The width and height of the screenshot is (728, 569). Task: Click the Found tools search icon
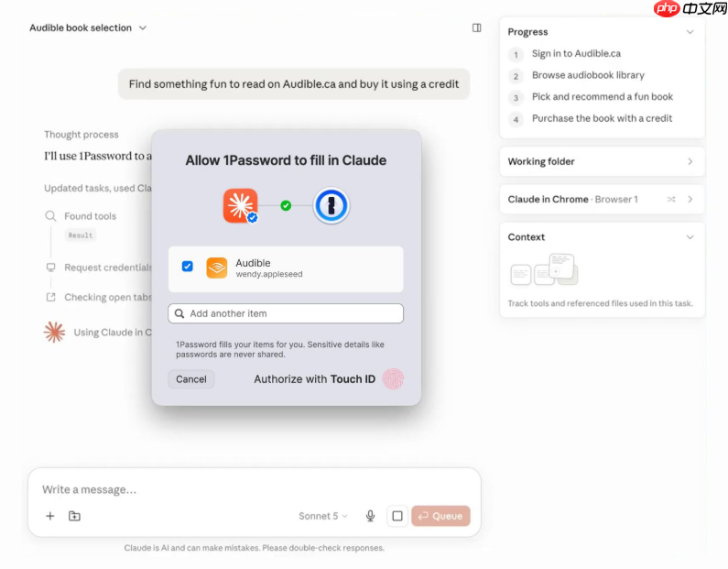(x=50, y=216)
